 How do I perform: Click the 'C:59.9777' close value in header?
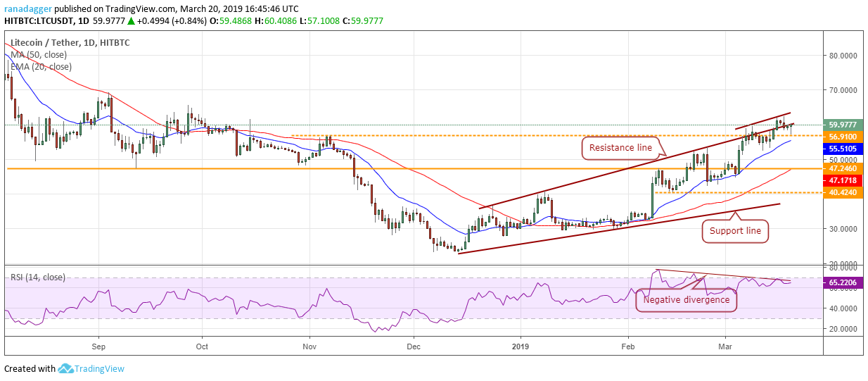pos(365,22)
